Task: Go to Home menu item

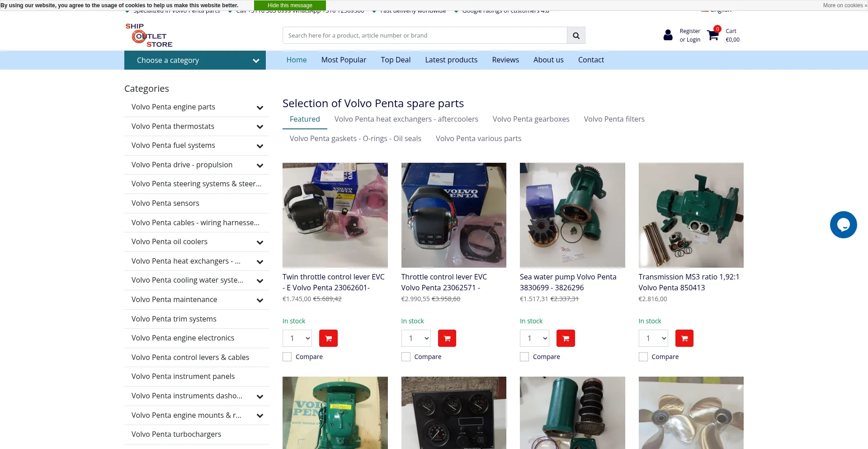Action: pos(297,60)
